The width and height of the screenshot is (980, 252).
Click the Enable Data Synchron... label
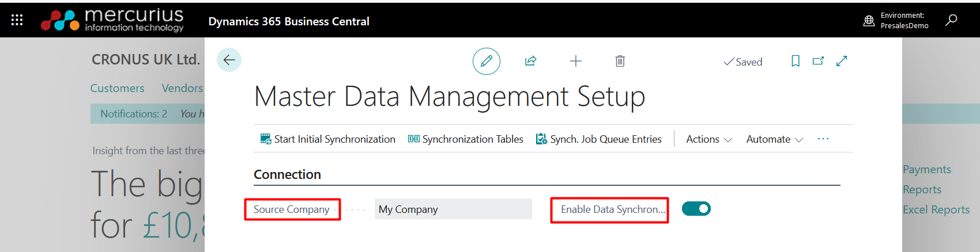(x=613, y=209)
